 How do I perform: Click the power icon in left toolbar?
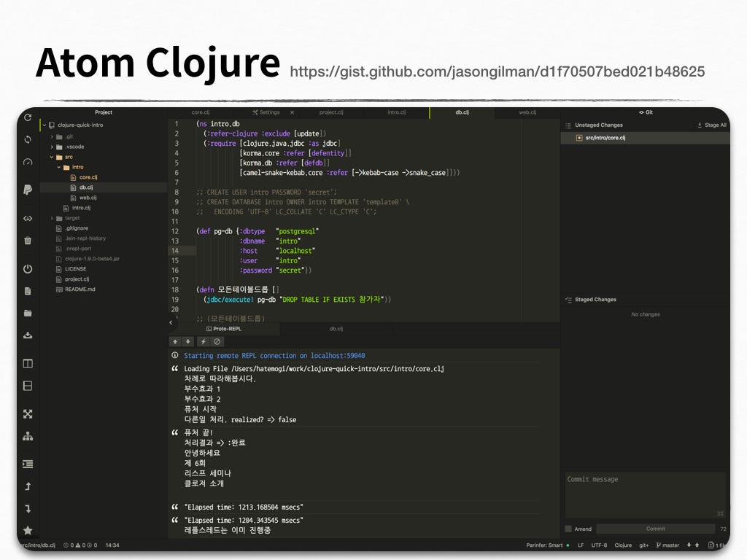[x=28, y=268]
